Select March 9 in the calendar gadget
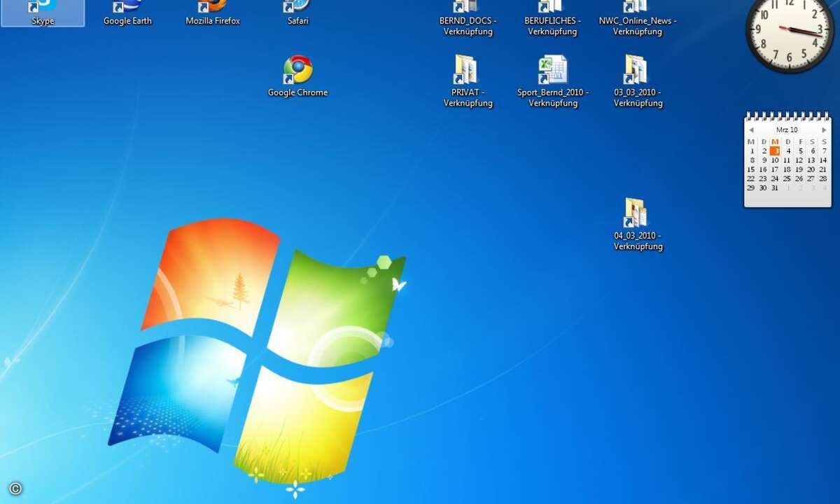Image resolution: width=840 pixels, height=504 pixels. pyautogui.click(x=764, y=160)
